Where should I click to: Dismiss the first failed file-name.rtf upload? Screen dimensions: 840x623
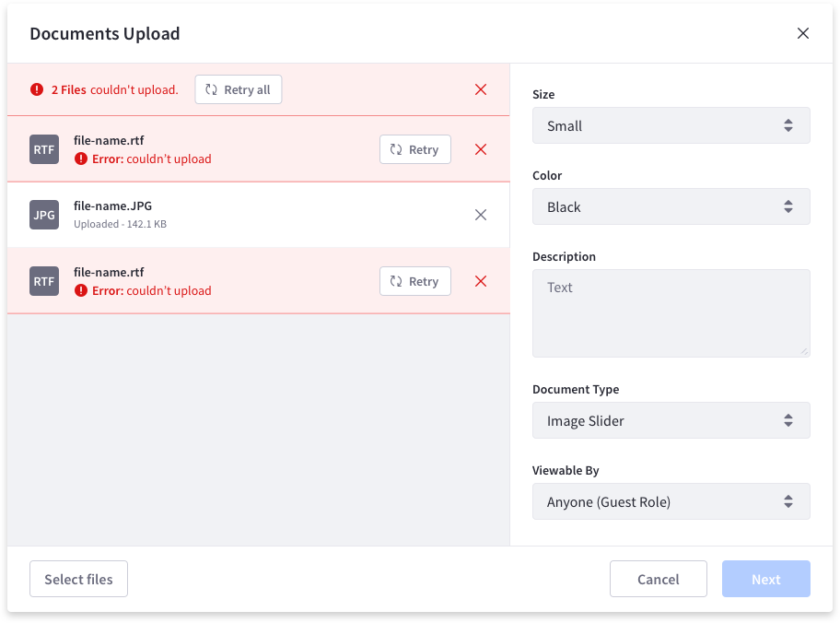point(480,149)
